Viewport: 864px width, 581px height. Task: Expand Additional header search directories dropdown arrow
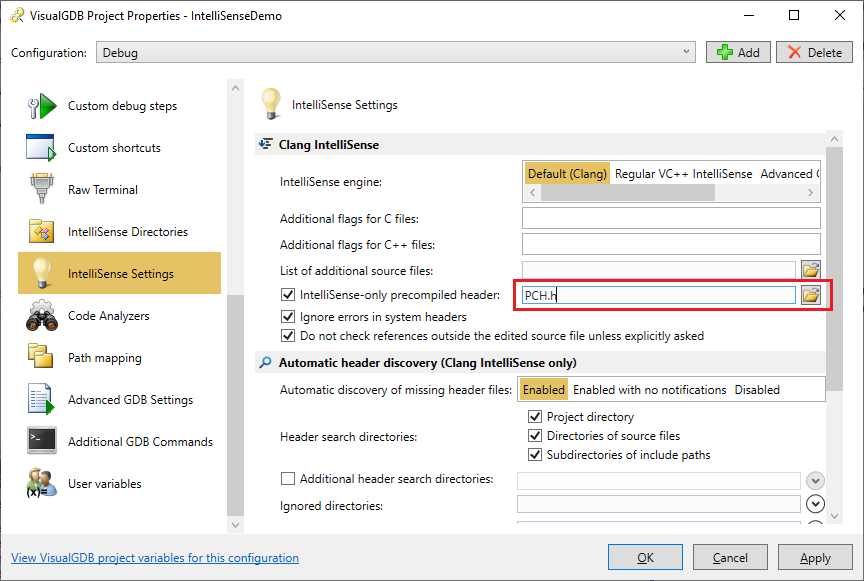815,480
